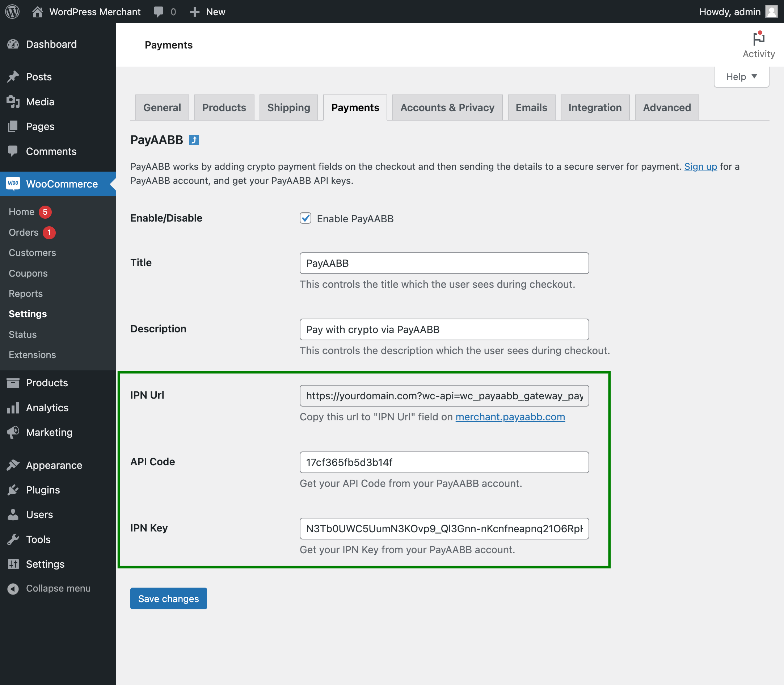Open the Extensions submenu item
This screenshot has height=685, width=784.
[32, 355]
